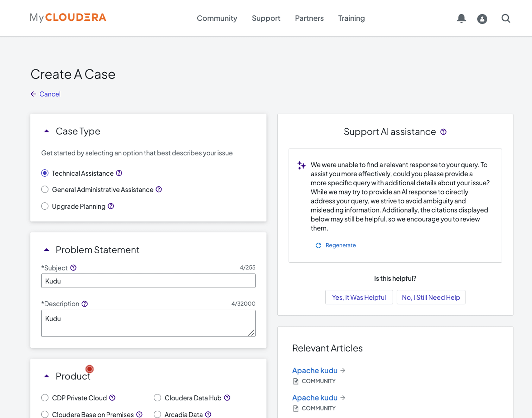The height and width of the screenshot is (418, 532).
Task: Click the No, I Still Need Help button
Action: 431,297
